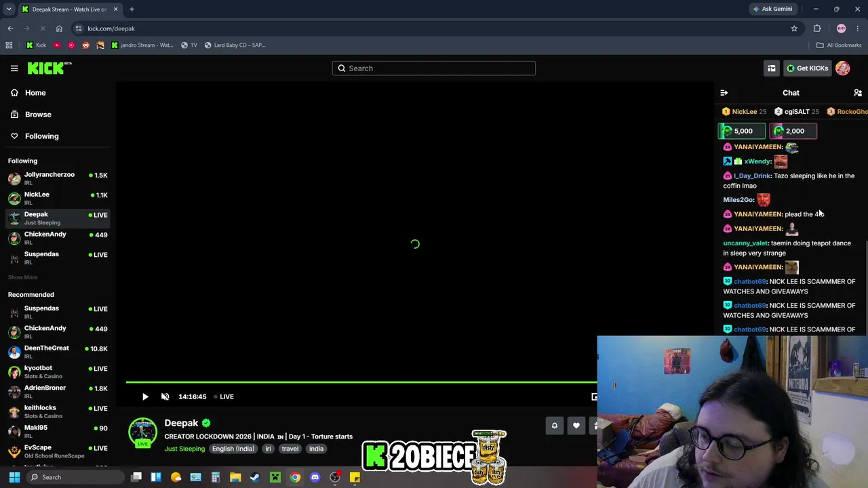
Task: Open EvScape recommended channel
Action: [58, 451]
